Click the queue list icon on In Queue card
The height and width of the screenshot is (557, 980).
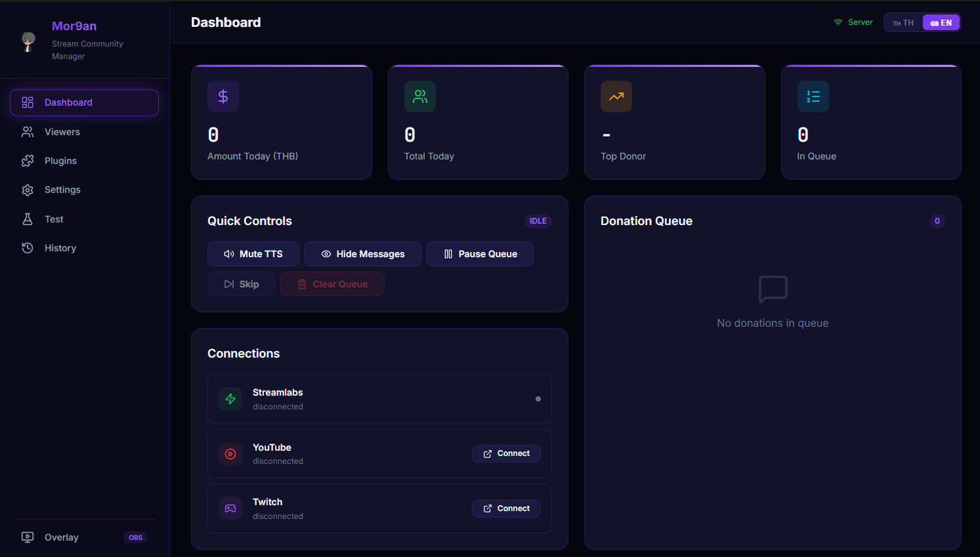[x=813, y=96]
